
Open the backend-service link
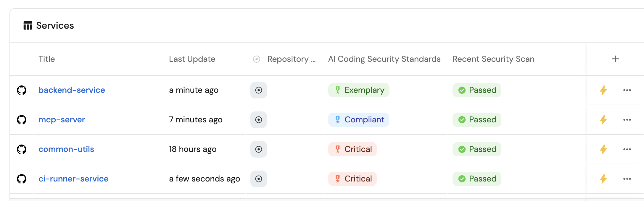click(72, 90)
